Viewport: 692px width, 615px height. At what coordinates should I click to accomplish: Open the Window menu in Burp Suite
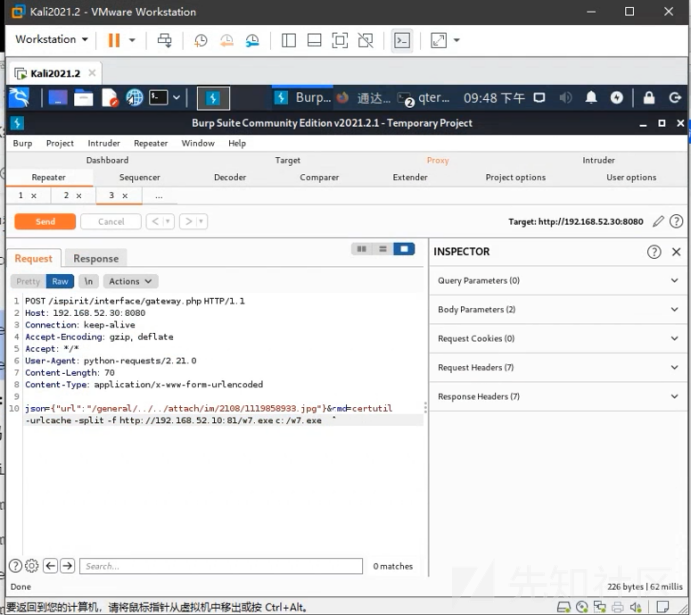point(198,143)
